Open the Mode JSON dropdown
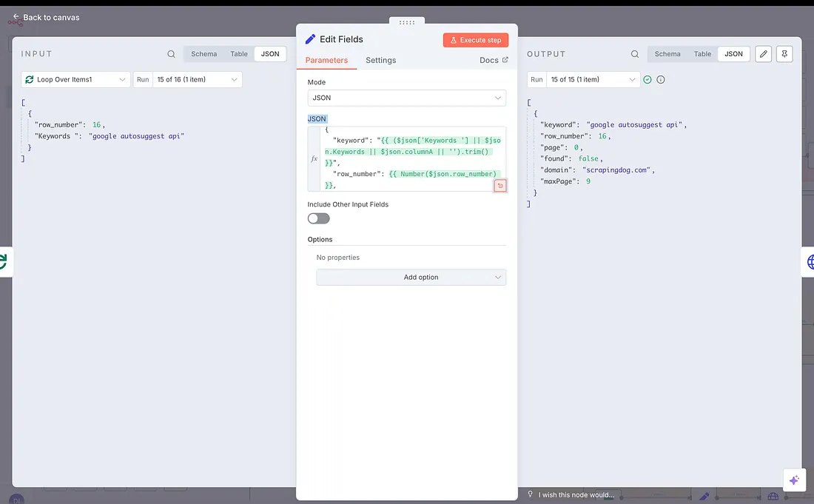Viewport: 814px width, 504px height. pyautogui.click(x=406, y=98)
